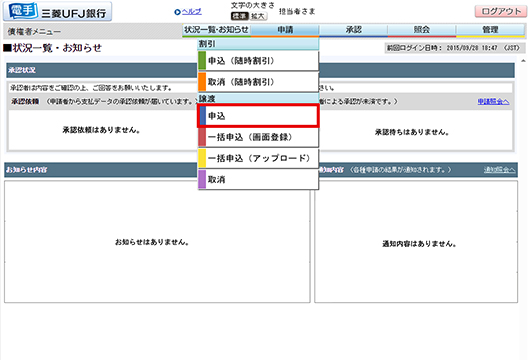The width and height of the screenshot is (530, 360).
Task: Choose 一括申込（アップロード）
Action: coord(258,158)
